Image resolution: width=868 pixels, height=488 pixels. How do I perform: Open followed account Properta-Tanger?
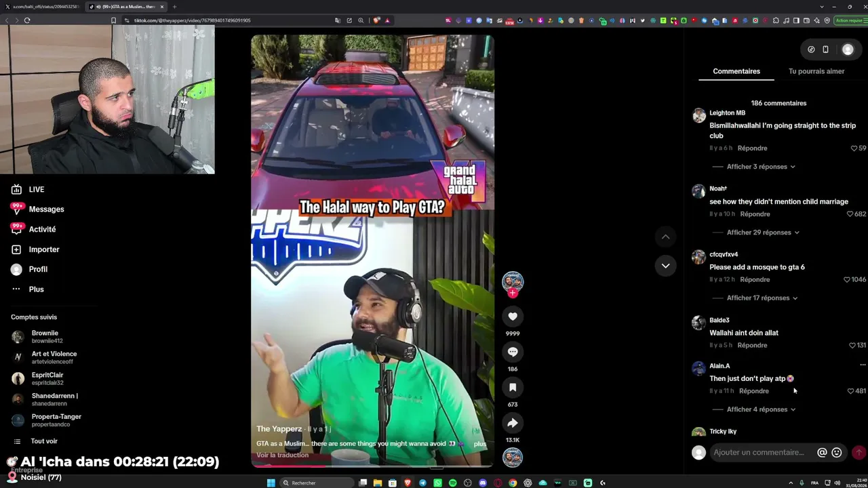[56, 420]
